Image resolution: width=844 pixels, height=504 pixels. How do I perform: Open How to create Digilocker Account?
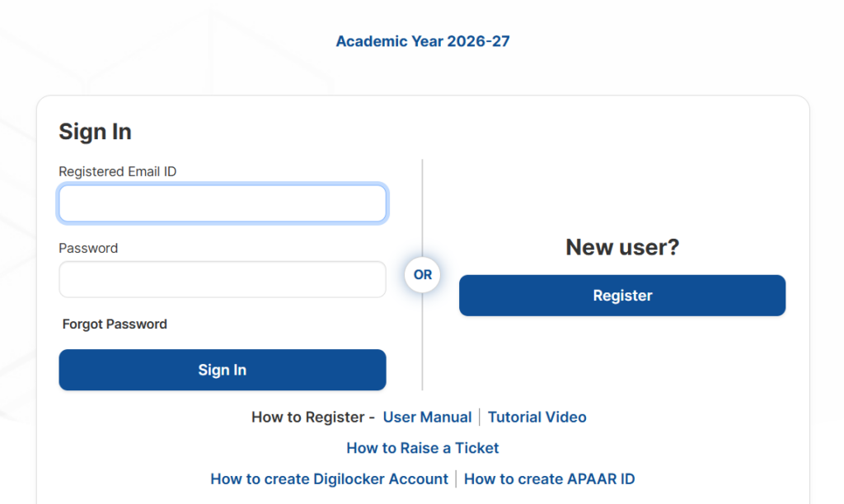pyautogui.click(x=329, y=478)
